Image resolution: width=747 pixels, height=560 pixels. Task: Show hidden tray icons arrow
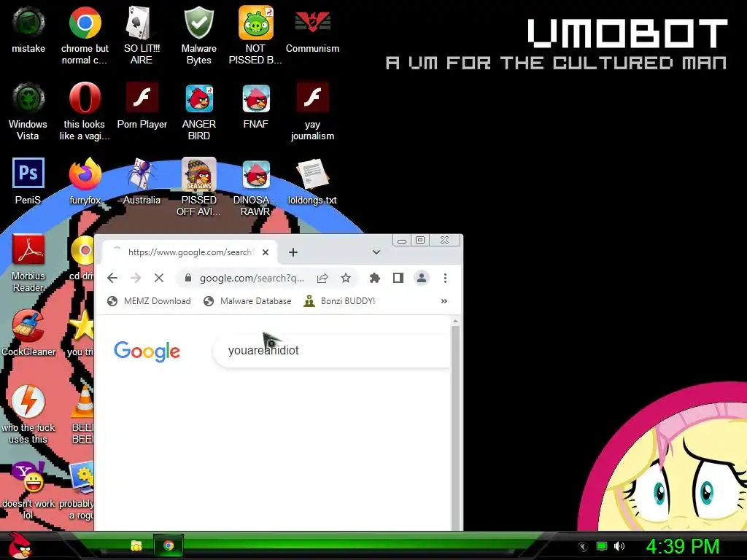pyautogui.click(x=583, y=546)
